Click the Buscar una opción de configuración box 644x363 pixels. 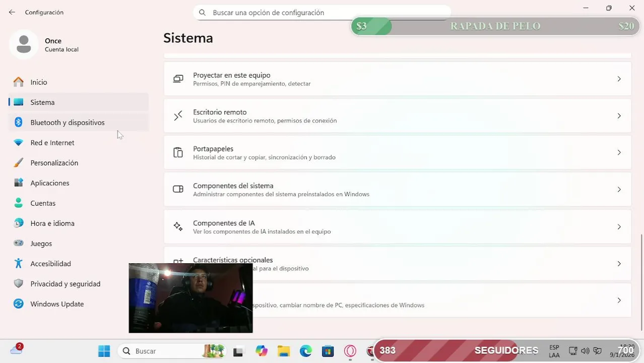pyautogui.click(x=322, y=13)
